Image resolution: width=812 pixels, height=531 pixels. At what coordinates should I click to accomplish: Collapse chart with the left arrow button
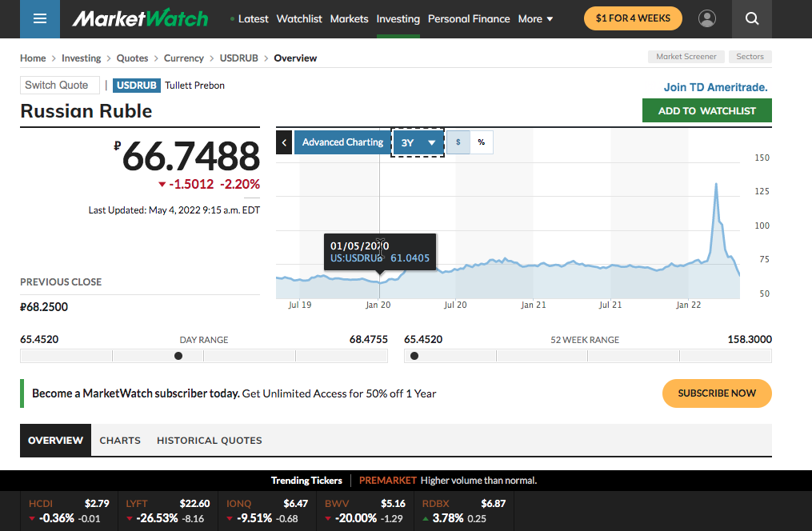(284, 142)
